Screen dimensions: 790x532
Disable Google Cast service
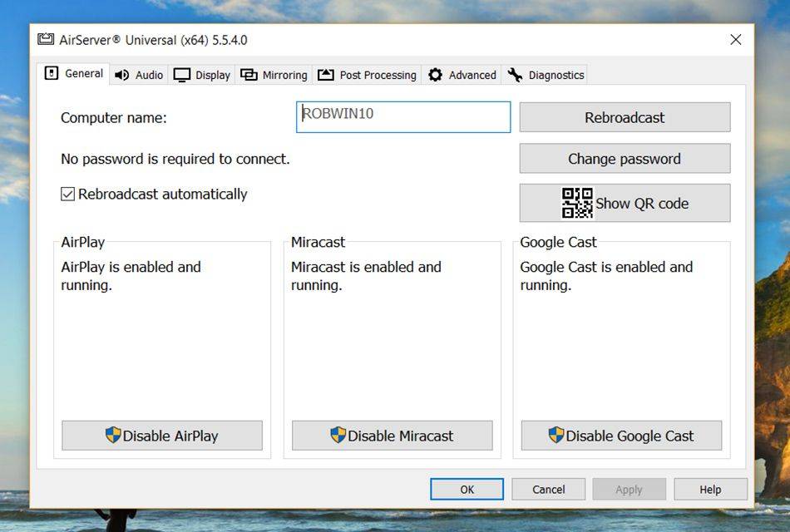point(621,436)
